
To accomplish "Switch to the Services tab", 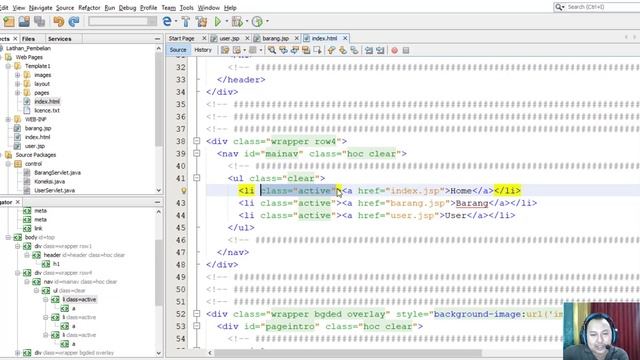I will 60,39.
